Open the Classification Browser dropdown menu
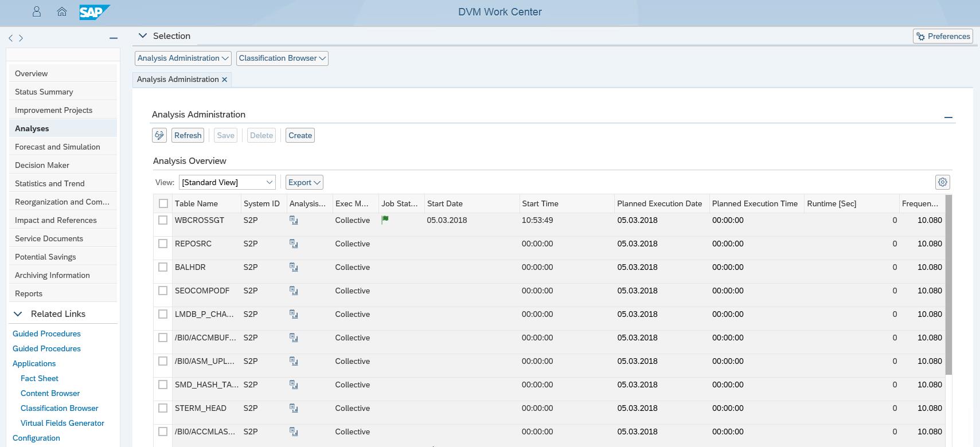980x447 pixels. pos(282,58)
